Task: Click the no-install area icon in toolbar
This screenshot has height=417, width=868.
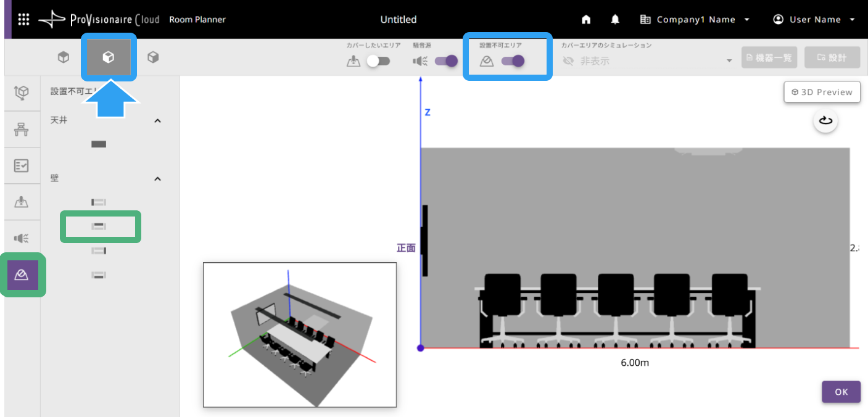Action: [x=486, y=61]
